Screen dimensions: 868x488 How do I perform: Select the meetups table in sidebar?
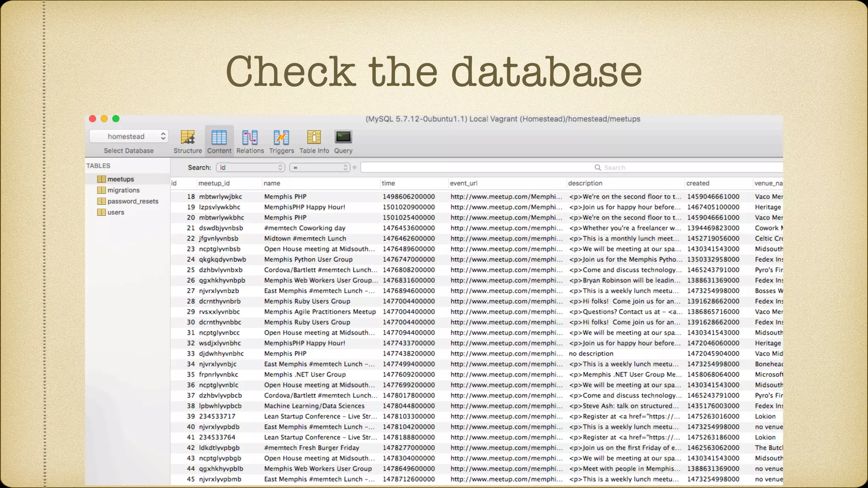point(128,179)
